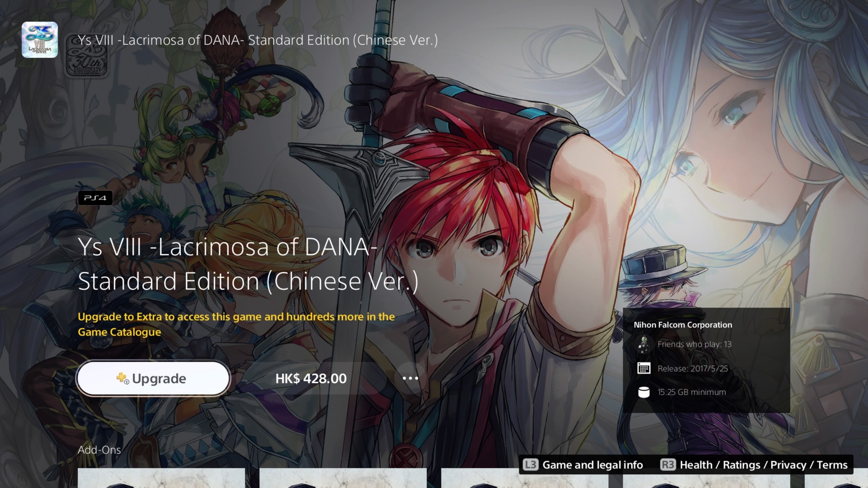The width and height of the screenshot is (868, 488).
Task: Select the second Add-Ons thumbnail
Action: pos(343,478)
